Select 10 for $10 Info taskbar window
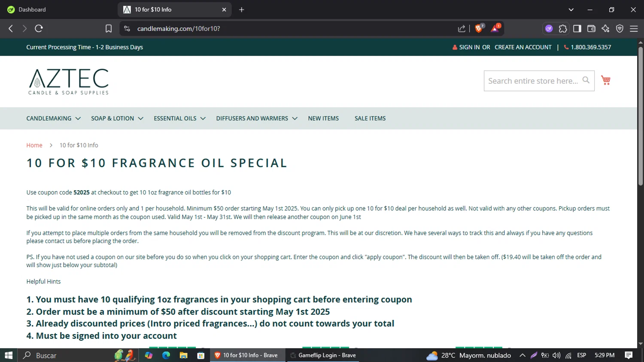644x362 pixels. [247, 355]
